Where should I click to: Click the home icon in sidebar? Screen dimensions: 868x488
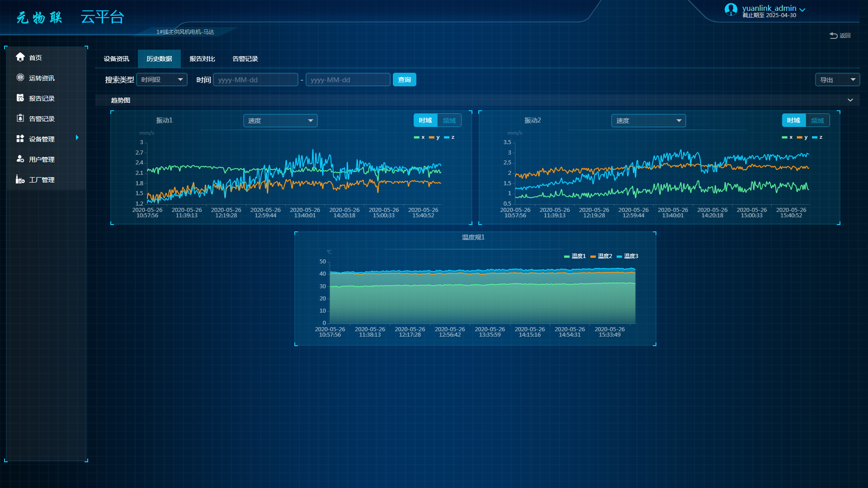[20, 57]
